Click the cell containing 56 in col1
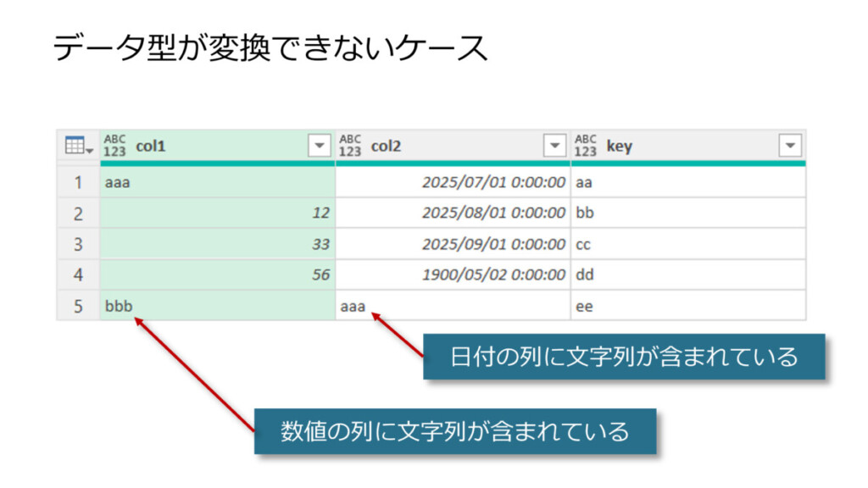 [x=320, y=275]
